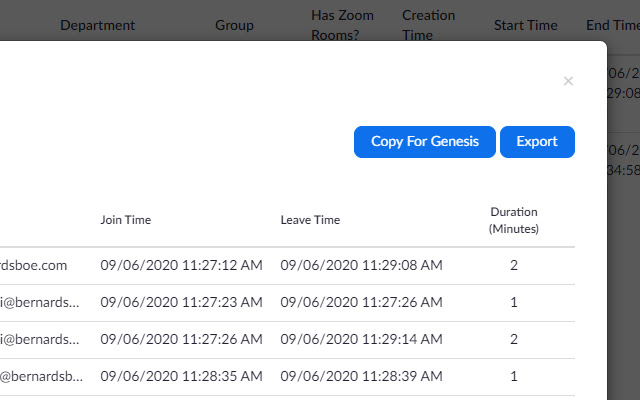
Task: Select join time 09/06/2020 11:28:35 AM
Action: [181, 376]
